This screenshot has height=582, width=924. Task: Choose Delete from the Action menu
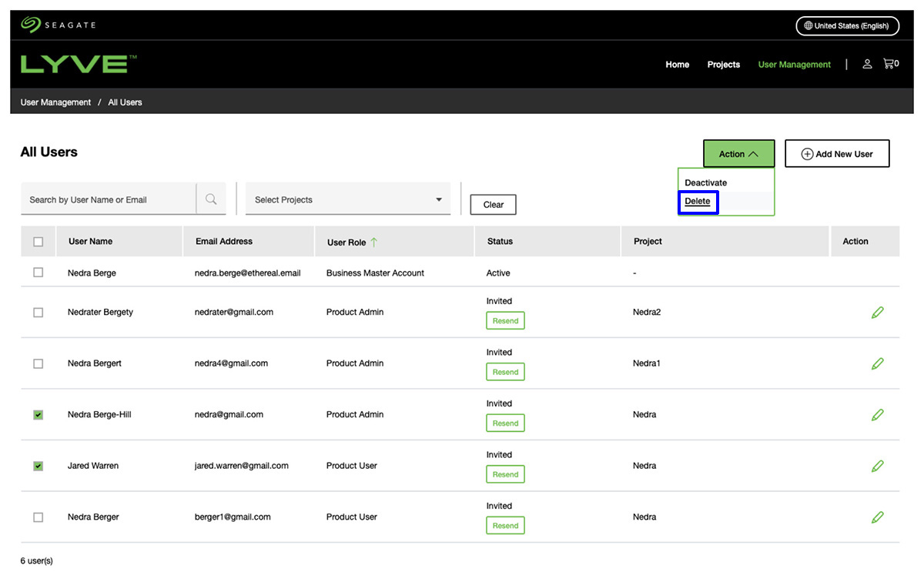pyautogui.click(x=698, y=202)
